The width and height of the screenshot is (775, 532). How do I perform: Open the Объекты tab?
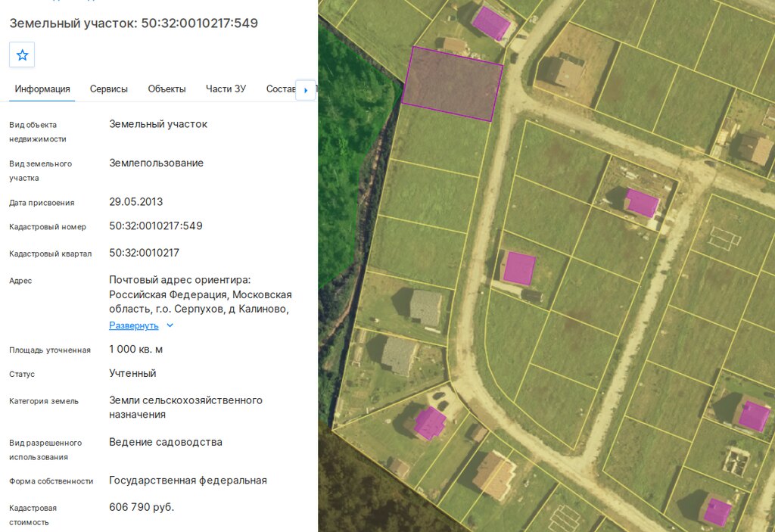[167, 89]
